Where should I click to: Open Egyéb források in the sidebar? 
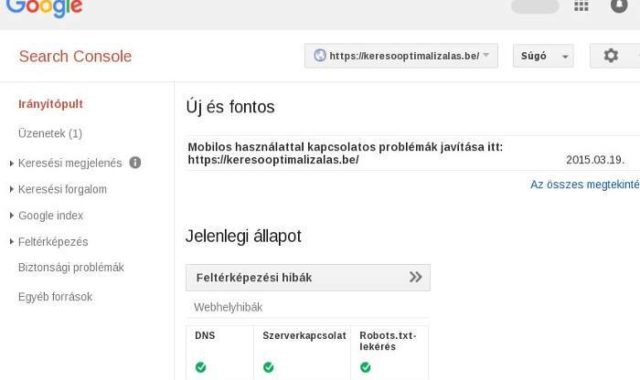tap(55, 297)
